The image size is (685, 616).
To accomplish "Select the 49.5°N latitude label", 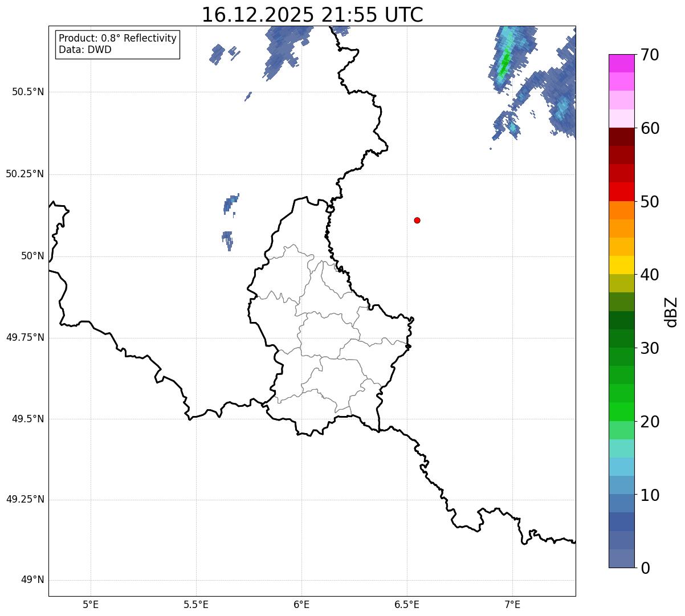I will tap(28, 419).
